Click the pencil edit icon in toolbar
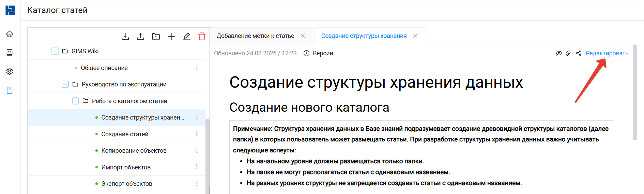Screen dimensions: 644x194 coord(186,36)
